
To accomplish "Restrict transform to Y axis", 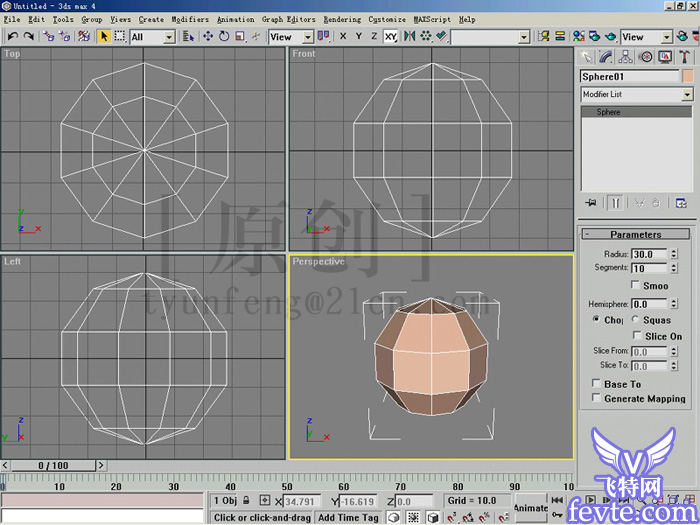I will [358, 37].
